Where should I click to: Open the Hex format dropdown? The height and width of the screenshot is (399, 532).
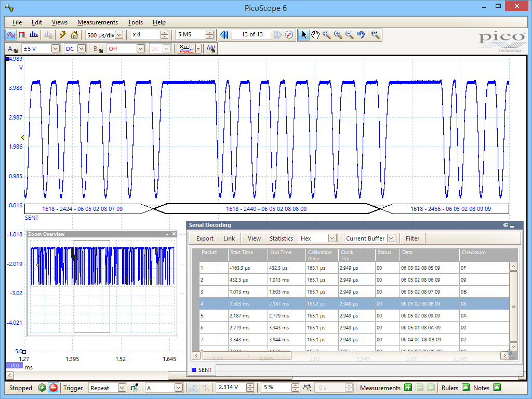pos(332,238)
